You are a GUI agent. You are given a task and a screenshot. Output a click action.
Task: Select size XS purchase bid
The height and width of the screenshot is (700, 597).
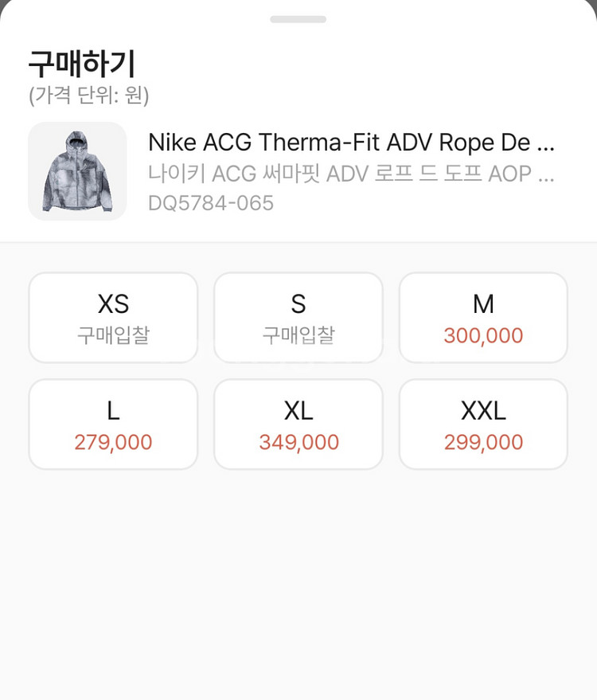coord(113,317)
